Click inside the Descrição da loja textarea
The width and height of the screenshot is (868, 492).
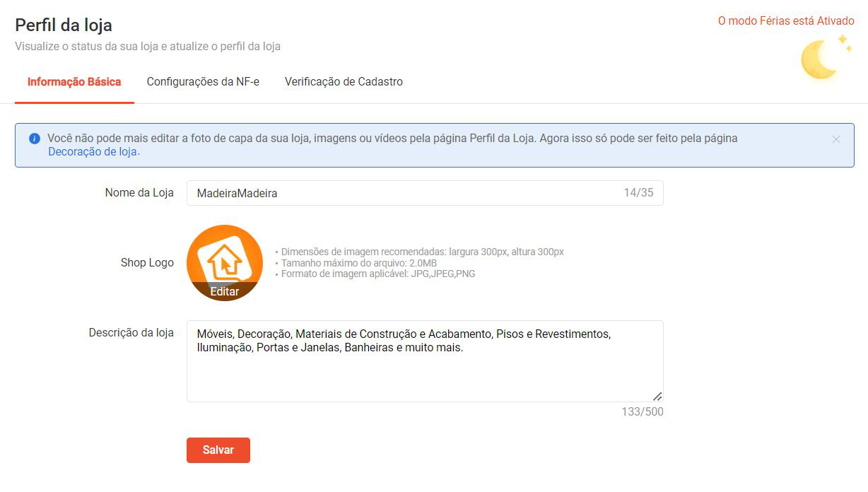425,361
